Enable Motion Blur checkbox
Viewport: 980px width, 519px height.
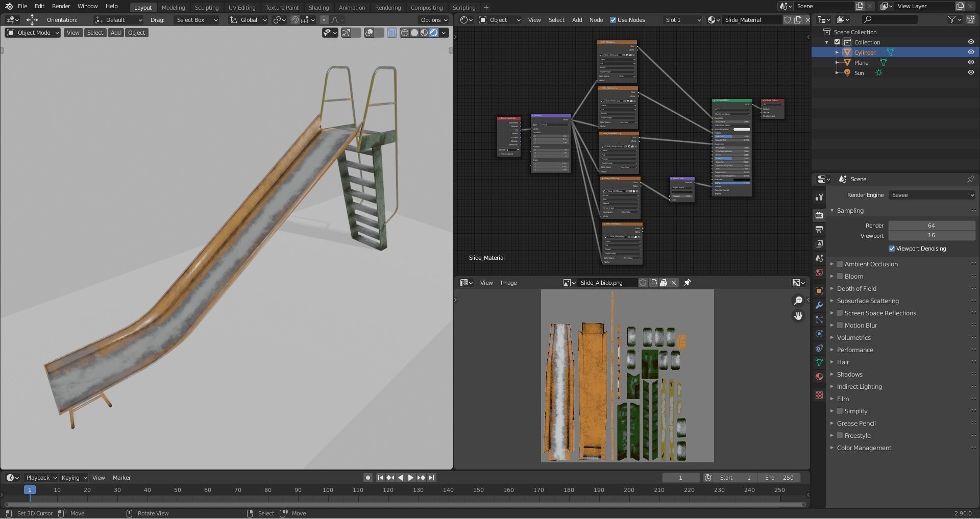[840, 325]
